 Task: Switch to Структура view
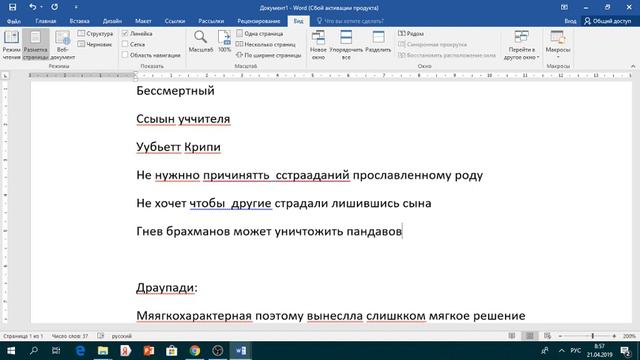click(x=96, y=33)
